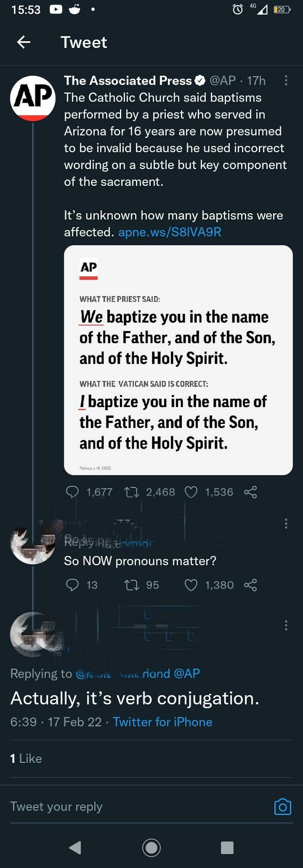Share the "So NOW pronouns matter?" reply
The width and height of the screenshot is (303, 868).
(251, 585)
